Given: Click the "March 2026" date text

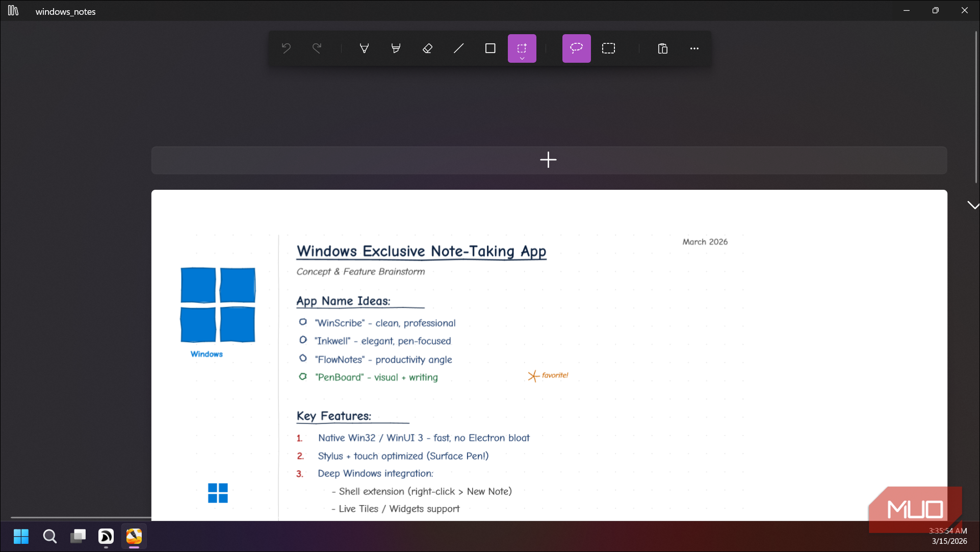Looking at the screenshot, I should tap(705, 242).
